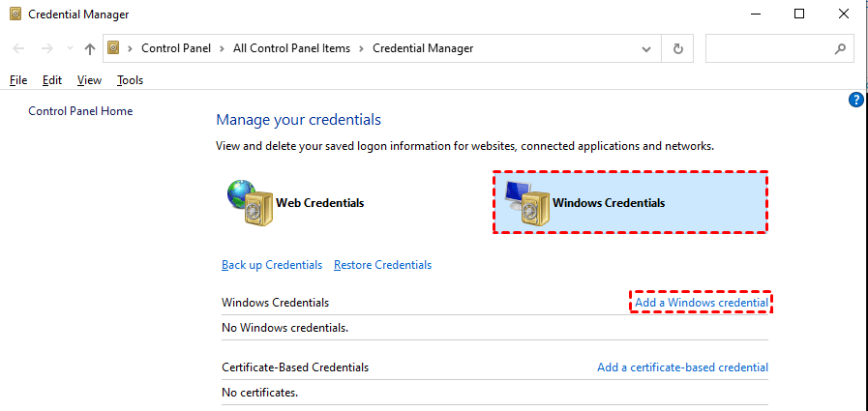868x411 pixels.
Task: Open the recent locations dropdown arrow
Action: pos(69,48)
